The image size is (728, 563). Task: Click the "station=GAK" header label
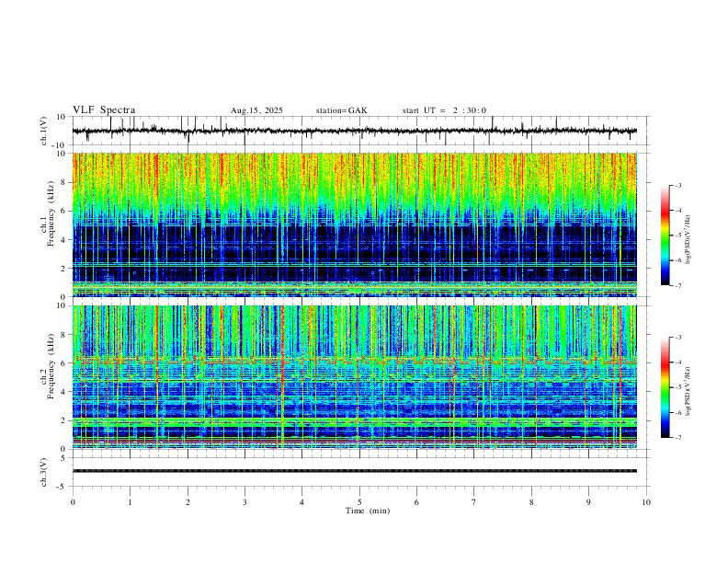[x=341, y=110]
